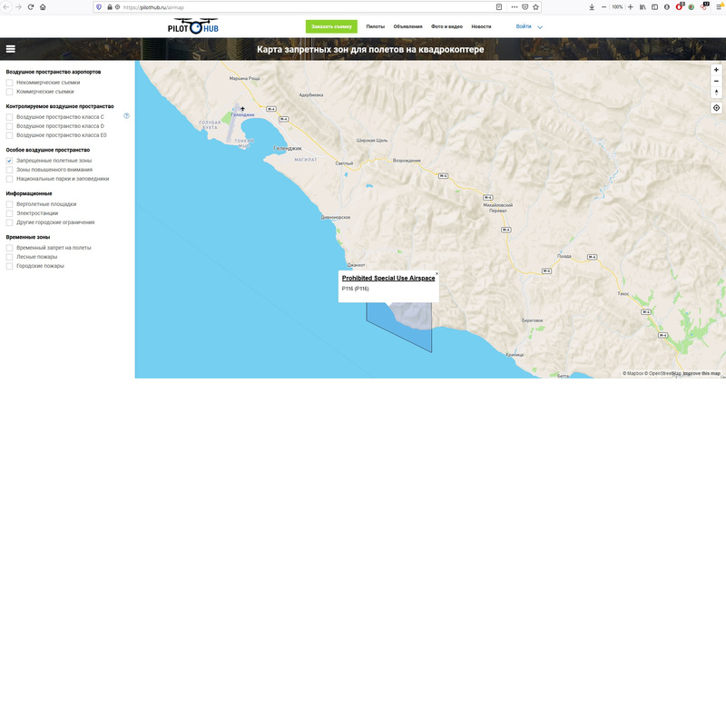Open red Opera-style extension icon
Screen dimensions: 726x728
679,6
